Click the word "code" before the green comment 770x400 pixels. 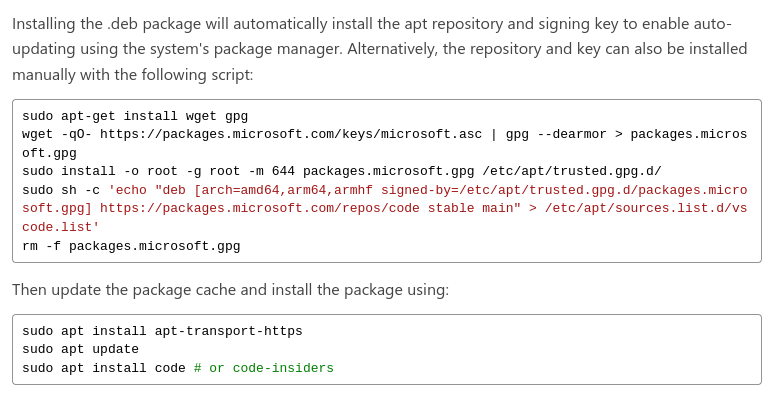[170, 368]
